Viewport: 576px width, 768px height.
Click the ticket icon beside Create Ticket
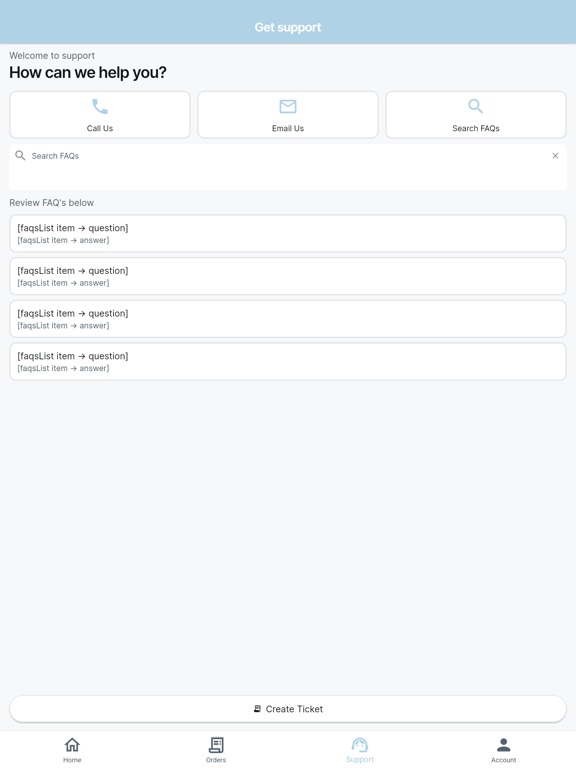coord(257,709)
